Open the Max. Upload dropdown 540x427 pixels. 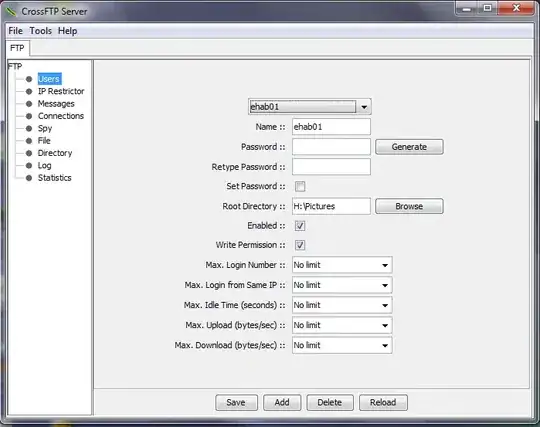342,325
